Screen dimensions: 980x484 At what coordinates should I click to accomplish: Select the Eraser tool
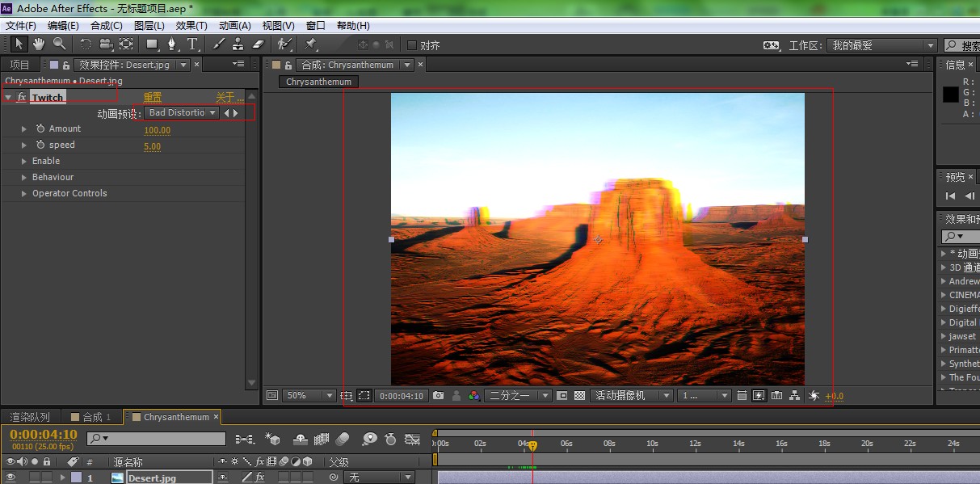tap(259, 44)
